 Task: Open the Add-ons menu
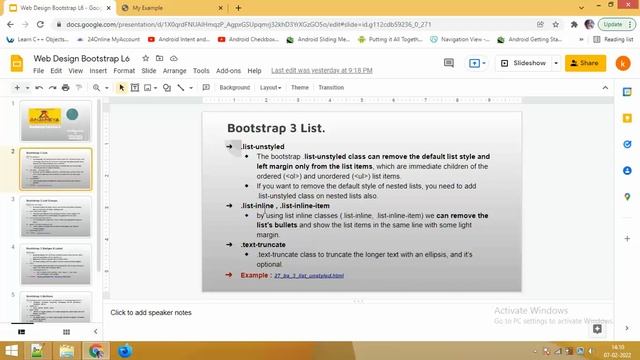(228, 71)
